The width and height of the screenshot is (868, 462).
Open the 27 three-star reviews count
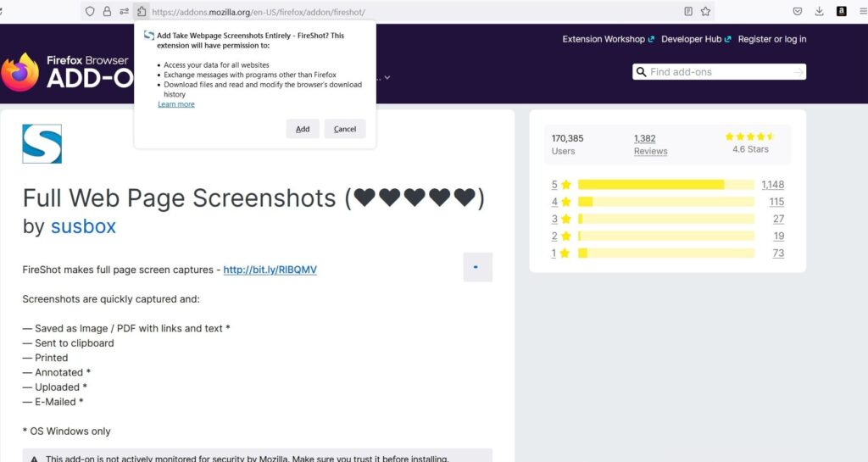pos(778,219)
